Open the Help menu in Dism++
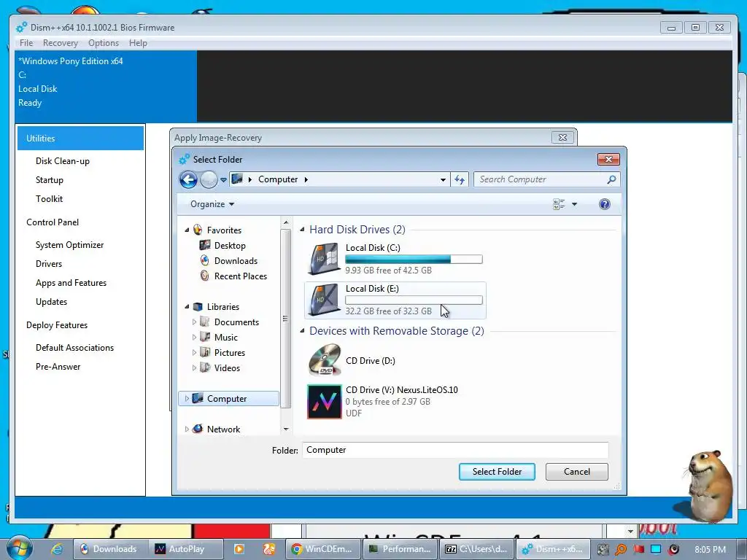The width and height of the screenshot is (747, 560). (x=138, y=43)
